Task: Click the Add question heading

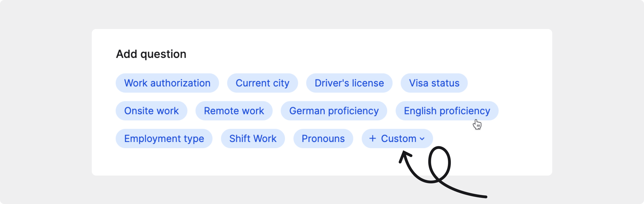Action: (x=151, y=54)
